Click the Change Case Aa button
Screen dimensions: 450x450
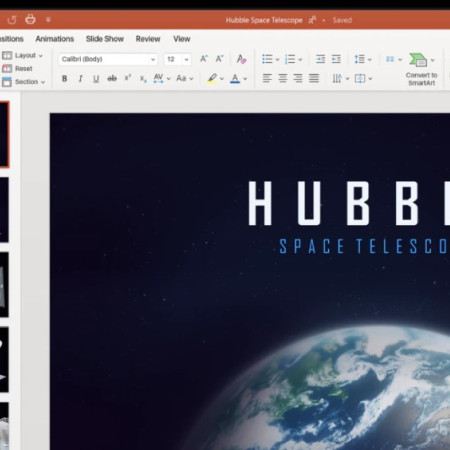181,78
